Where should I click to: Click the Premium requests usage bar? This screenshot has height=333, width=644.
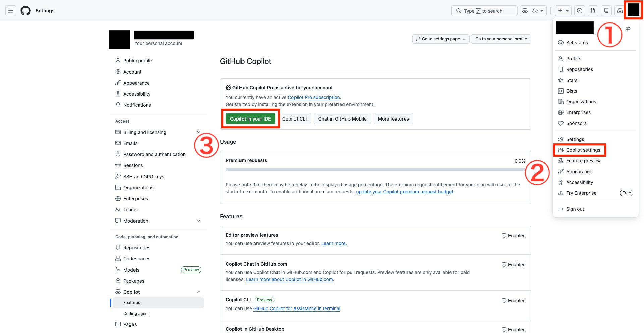point(375,170)
